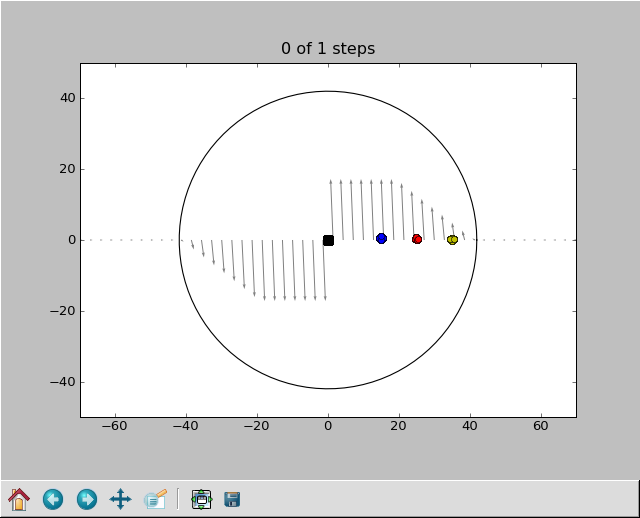Screen dimensions: 640x518
Task: Click the Home reset view icon
Action: point(19,499)
